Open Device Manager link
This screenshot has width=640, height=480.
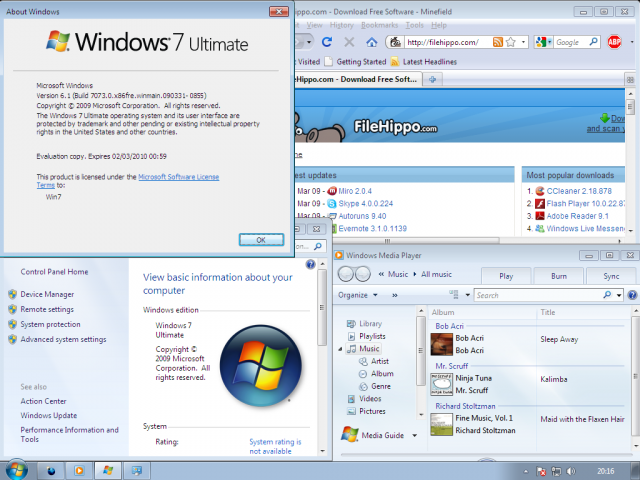point(47,294)
